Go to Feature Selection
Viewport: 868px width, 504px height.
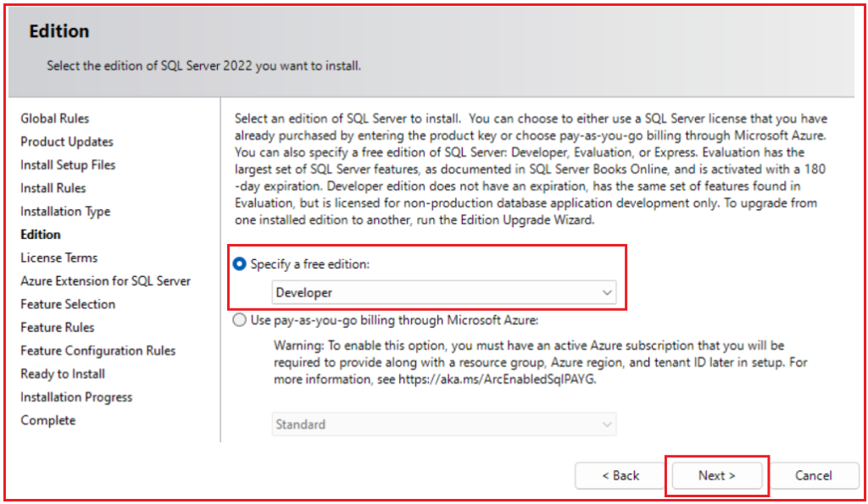tap(67, 304)
